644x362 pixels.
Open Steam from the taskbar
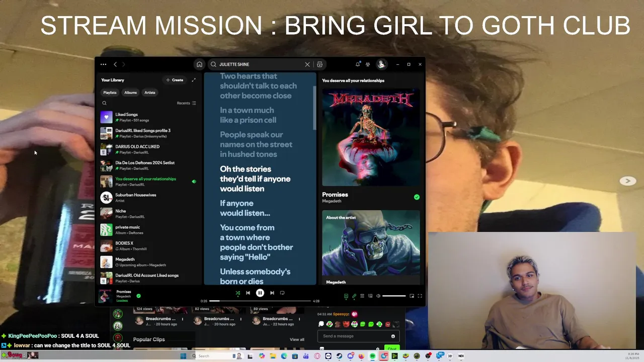(339, 356)
